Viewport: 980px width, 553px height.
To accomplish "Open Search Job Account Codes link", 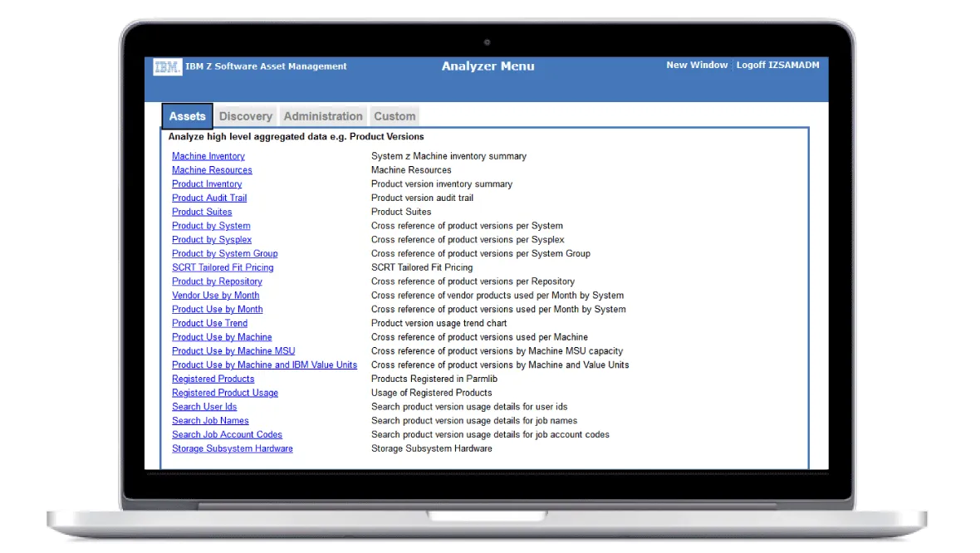I will point(227,435).
